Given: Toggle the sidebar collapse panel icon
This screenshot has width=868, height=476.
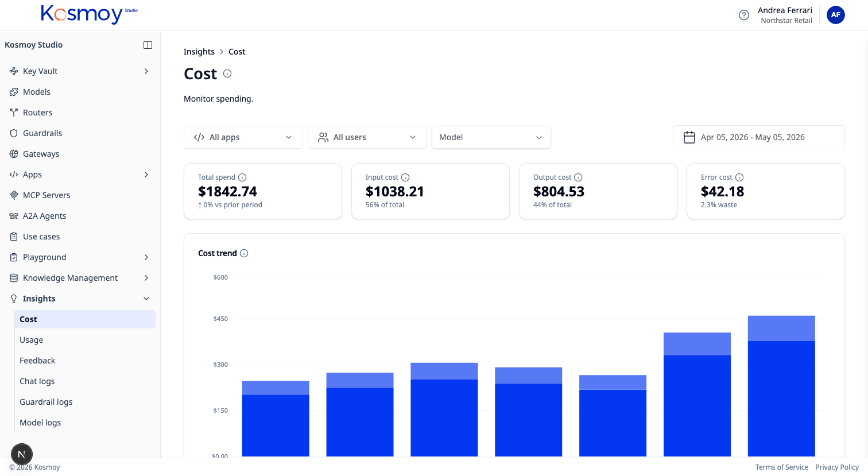Looking at the screenshot, I should pyautogui.click(x=148, y=45).
